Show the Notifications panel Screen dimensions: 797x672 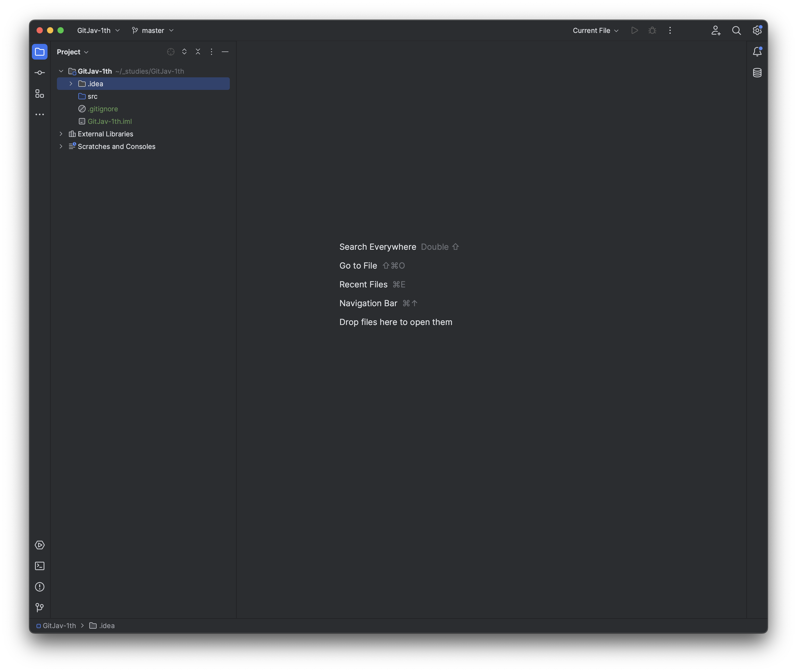coord(757,52)
